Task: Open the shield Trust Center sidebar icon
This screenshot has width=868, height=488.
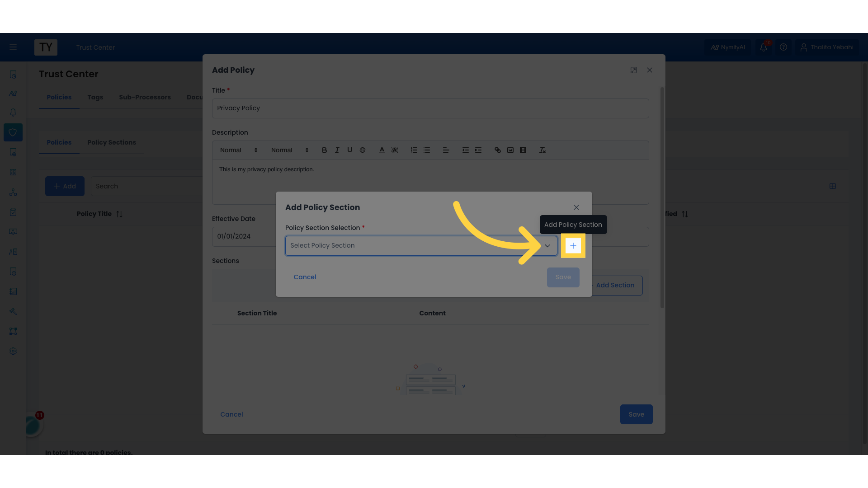Action: pyautogui.click(x=13, y=132)
